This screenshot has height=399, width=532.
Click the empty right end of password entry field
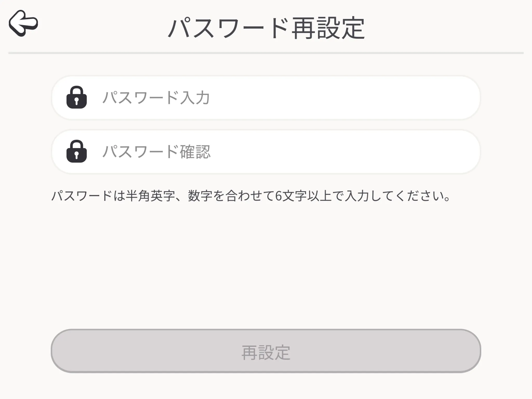(416, 98)
